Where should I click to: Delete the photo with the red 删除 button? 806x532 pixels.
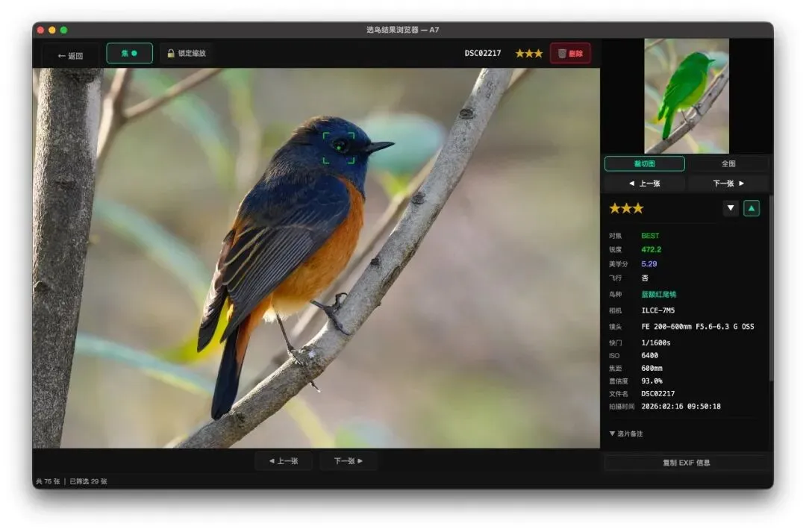(x=570, y=54)
